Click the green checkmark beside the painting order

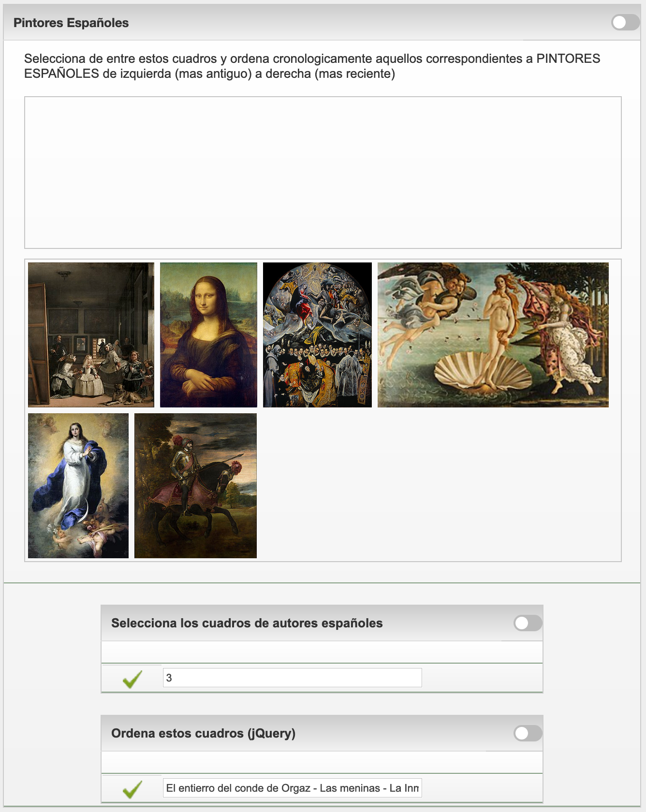[132, 789]
